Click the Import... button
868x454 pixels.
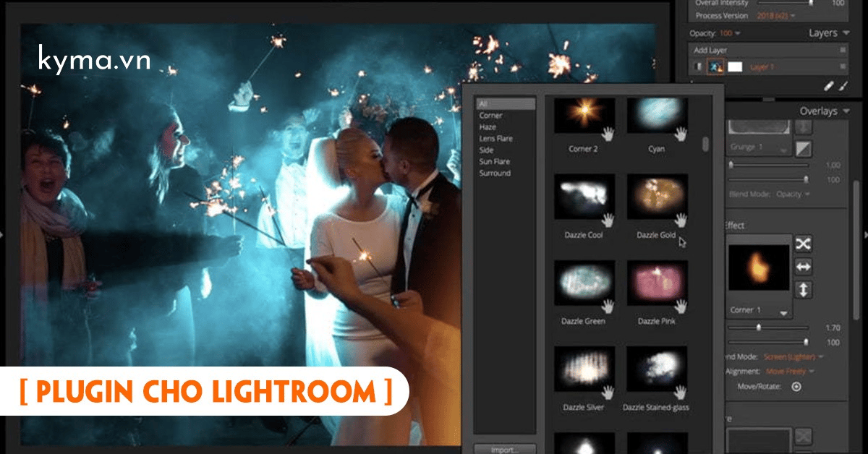[x=505, y=449]
